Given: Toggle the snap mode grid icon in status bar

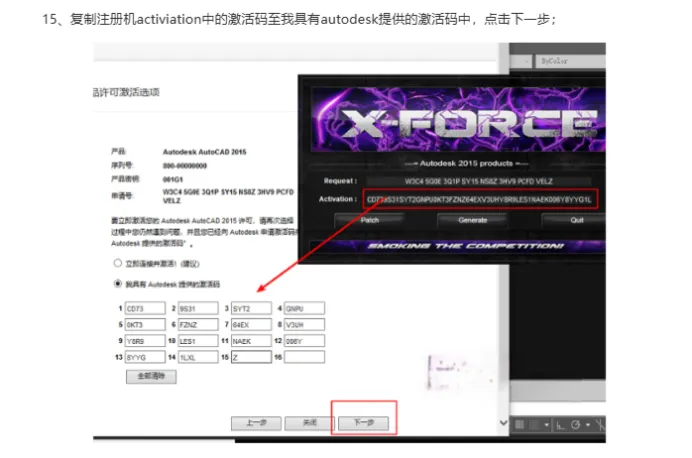Looking at the screenshot, I should pos(534,424).
